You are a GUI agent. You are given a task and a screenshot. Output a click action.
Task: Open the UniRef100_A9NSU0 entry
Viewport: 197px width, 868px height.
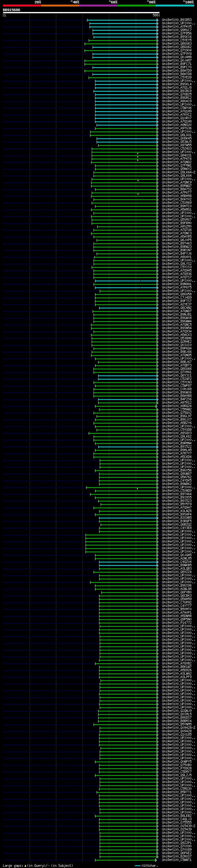click(x=177, y=125)
